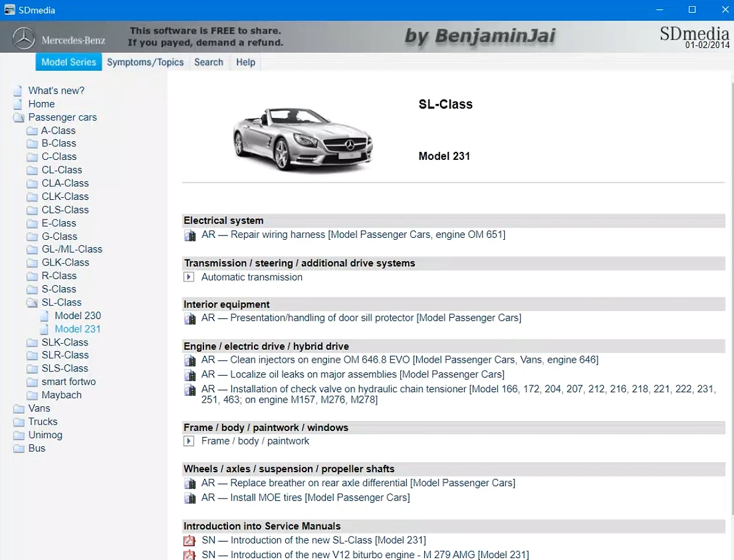
Task: Click the SL-Class car thumbnail image
Action: click(303, 140)
